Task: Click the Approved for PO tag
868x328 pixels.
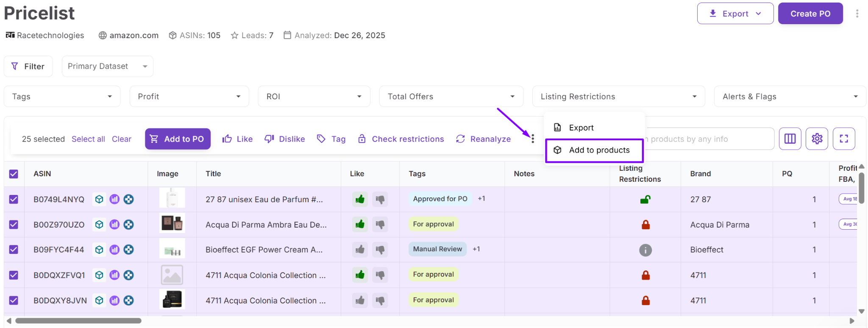Action: 440,199
